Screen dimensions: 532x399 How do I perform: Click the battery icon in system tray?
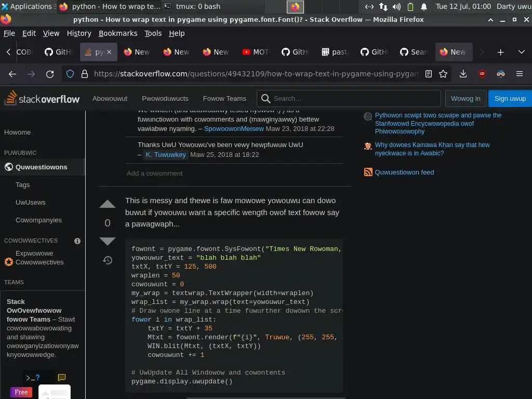[410, 6]
